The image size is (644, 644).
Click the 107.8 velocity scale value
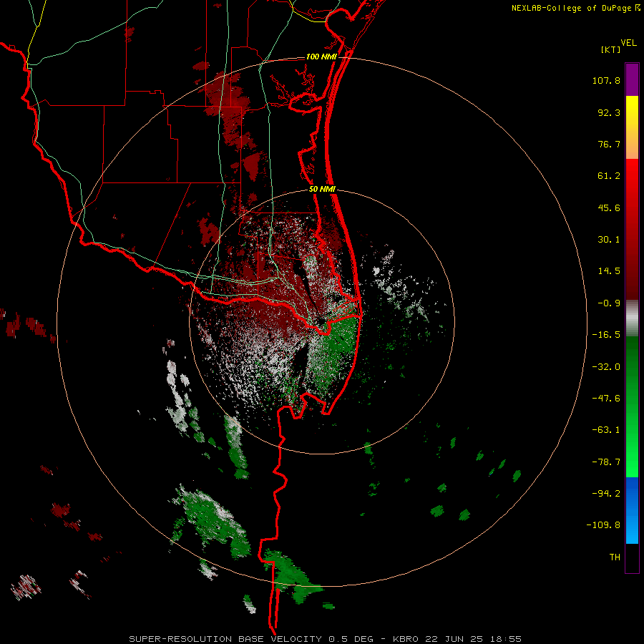(x=606, y=80)
